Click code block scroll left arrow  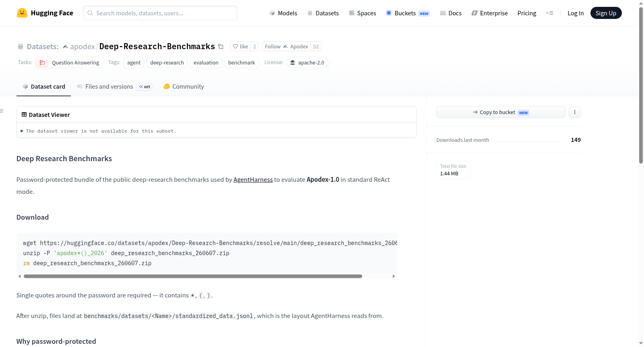[x=20, y=276]
